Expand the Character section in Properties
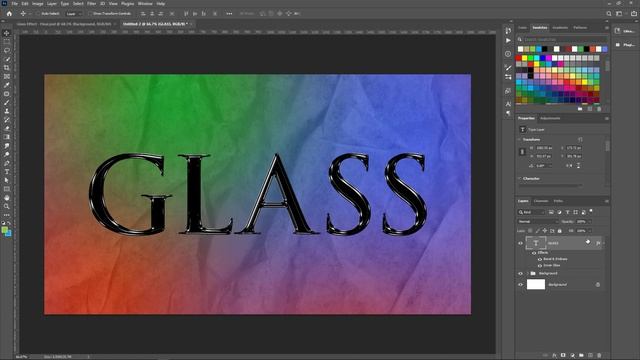This screenshot has height=360, width=640. click(520, 179)
